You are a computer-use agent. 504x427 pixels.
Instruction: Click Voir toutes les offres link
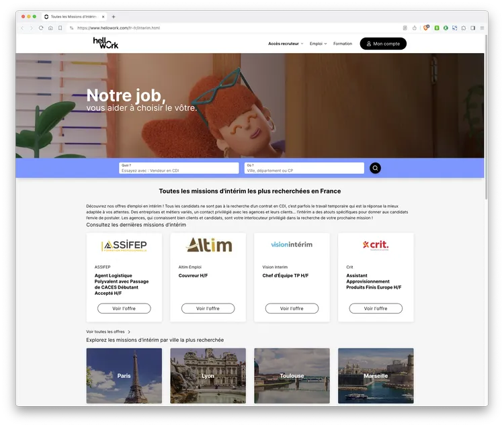pos(105,332)
